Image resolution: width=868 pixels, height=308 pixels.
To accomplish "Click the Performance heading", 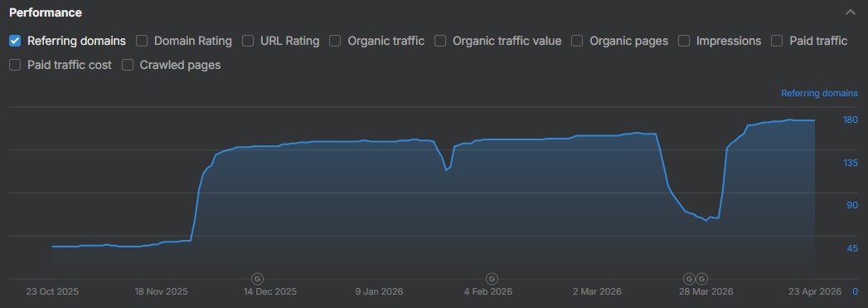I will 46,12.
